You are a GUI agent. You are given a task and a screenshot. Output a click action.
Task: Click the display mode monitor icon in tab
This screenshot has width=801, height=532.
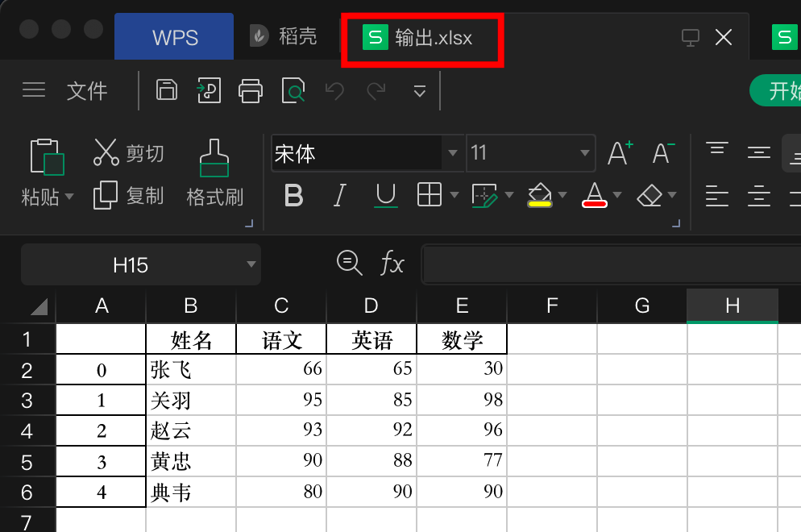click(x=690, y=37)
